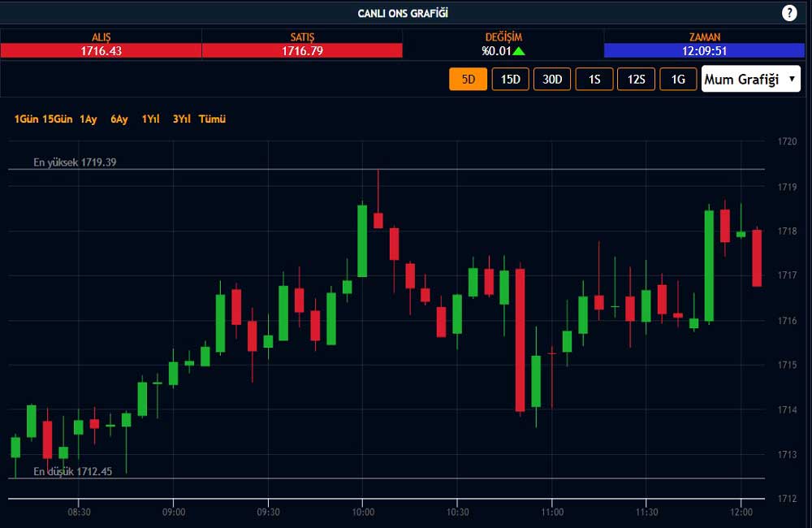Click the 1716 price axis label

tap(787, 321)
